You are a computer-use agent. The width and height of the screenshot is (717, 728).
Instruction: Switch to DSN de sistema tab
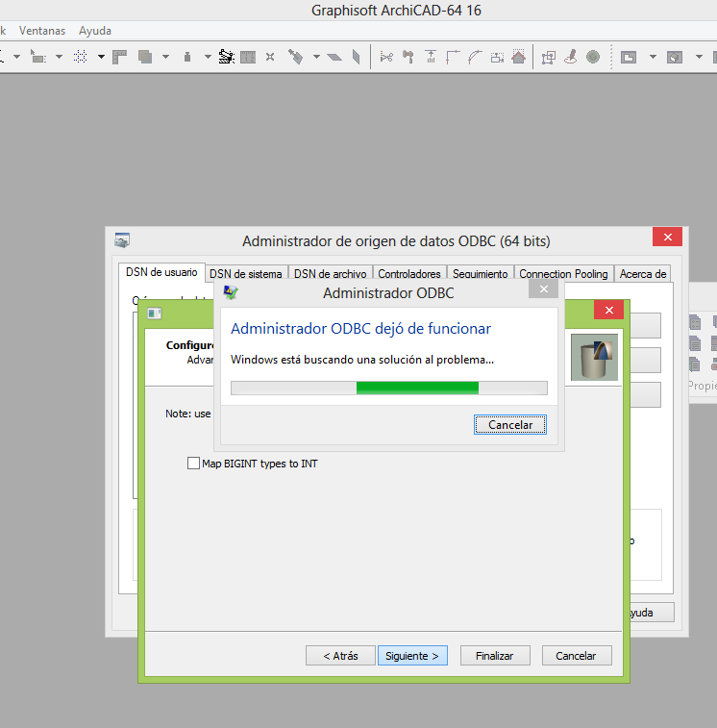(245, 274)
